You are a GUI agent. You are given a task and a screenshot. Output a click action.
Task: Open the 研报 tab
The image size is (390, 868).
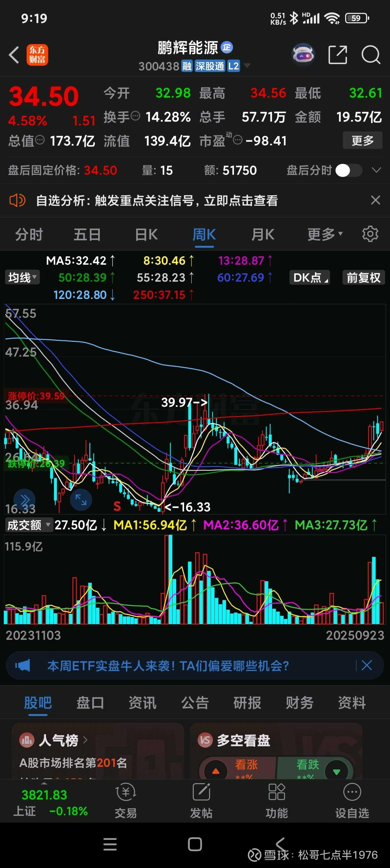pyautogui.click(x=247, y=703)
